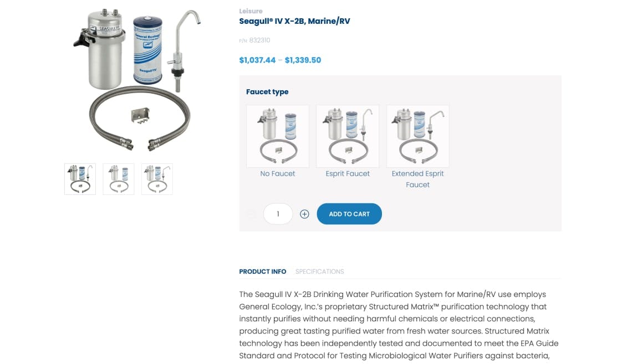Viewport: 632px width, 364px height.
Task: View the third gallery thumbnail image
Action: 157,179
